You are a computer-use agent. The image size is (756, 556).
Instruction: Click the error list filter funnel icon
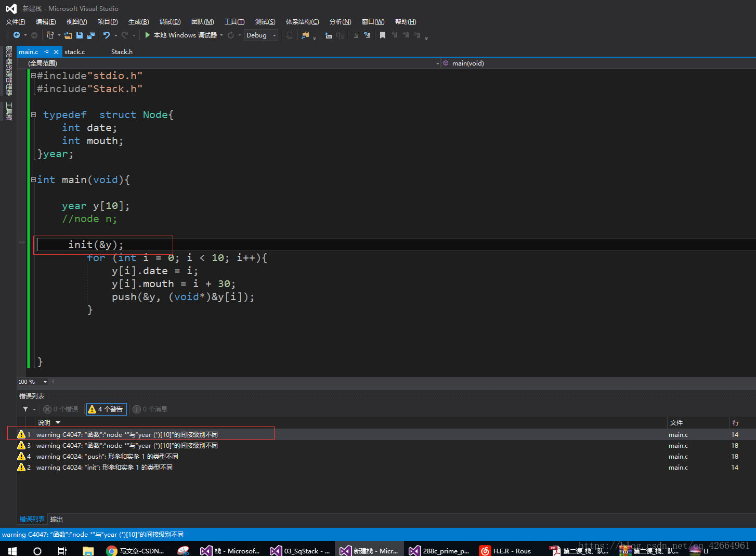point(25,409)
